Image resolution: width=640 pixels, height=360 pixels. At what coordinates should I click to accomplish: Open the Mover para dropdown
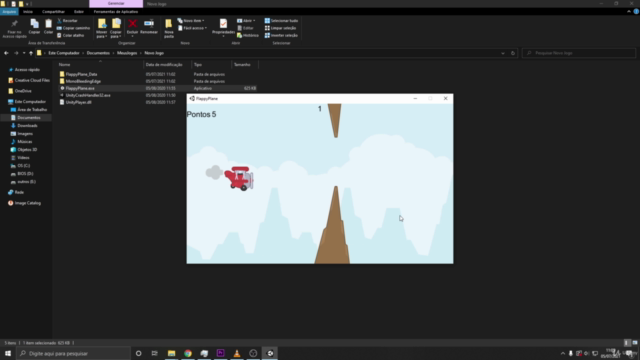tap(102, 28)
